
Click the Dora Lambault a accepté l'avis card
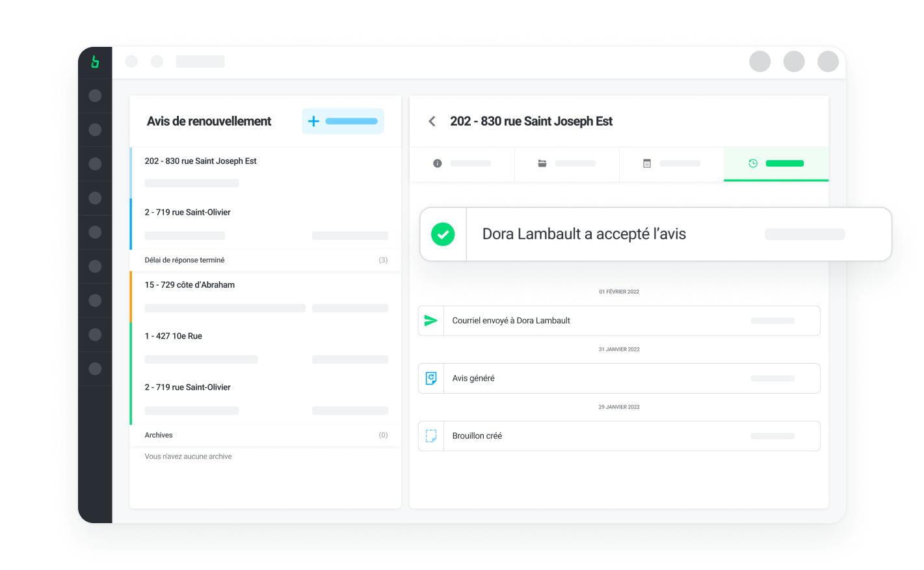[x=655, y=234]
